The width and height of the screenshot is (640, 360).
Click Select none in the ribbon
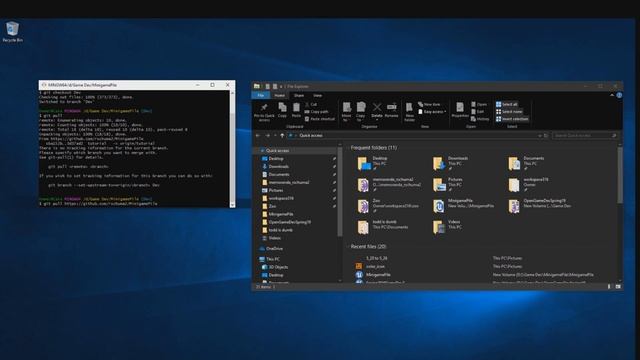point(509,111)
